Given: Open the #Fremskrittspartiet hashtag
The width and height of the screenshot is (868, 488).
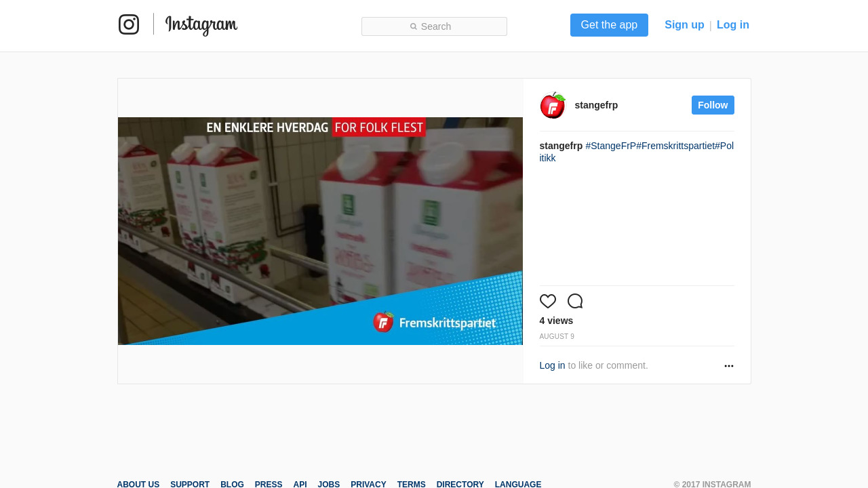Looking at the screenshot, I should point(675,146).
